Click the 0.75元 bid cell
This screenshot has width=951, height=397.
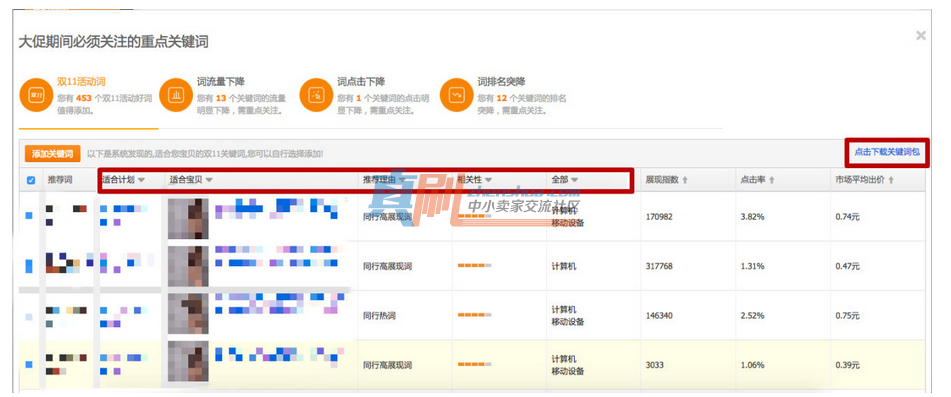847,316
